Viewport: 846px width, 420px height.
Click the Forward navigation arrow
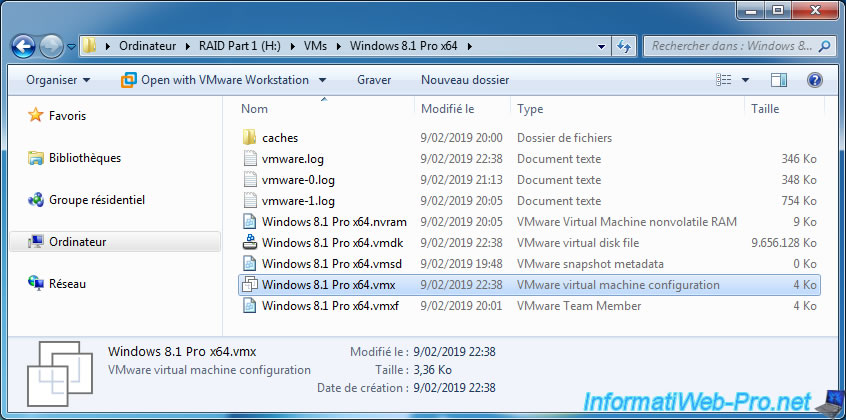tap(51, 46)
